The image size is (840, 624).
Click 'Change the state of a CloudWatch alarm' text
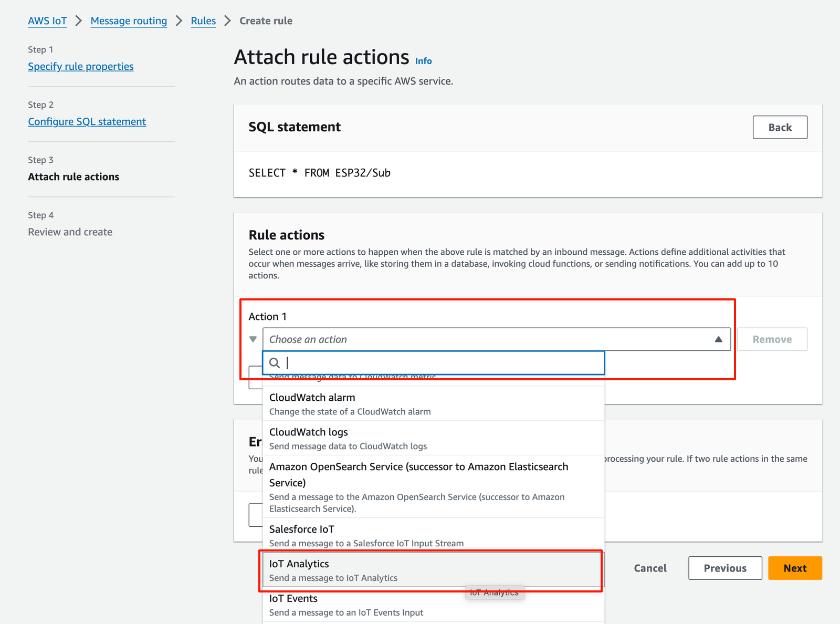click(350, 412)
